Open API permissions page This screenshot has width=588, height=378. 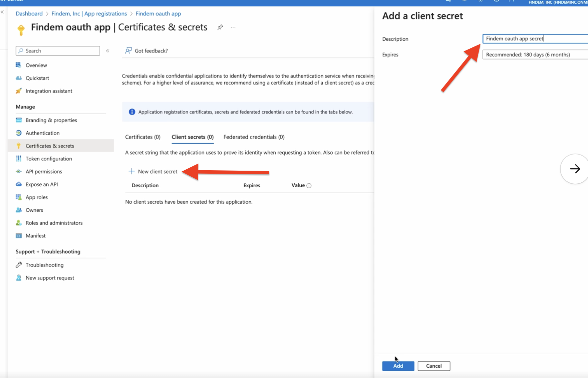pos(44,171)
